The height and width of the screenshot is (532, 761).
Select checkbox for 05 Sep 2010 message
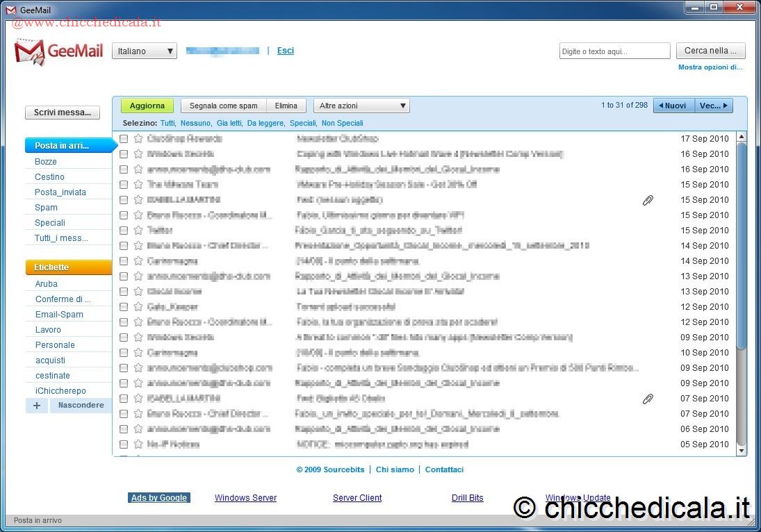pyautogui.click(x=124, y=444)
